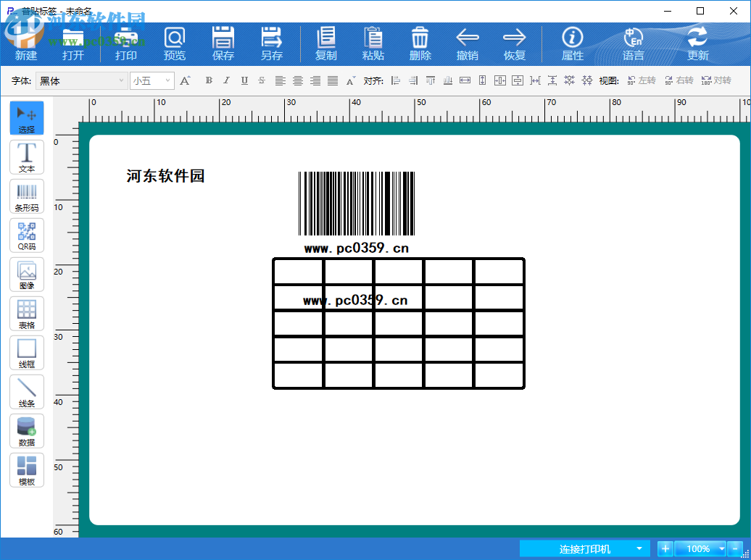Image resolution: width=751 pixels, height=560 pixels.
Task: Open the 图像 image insertion tool
Action: pos(26,275)
